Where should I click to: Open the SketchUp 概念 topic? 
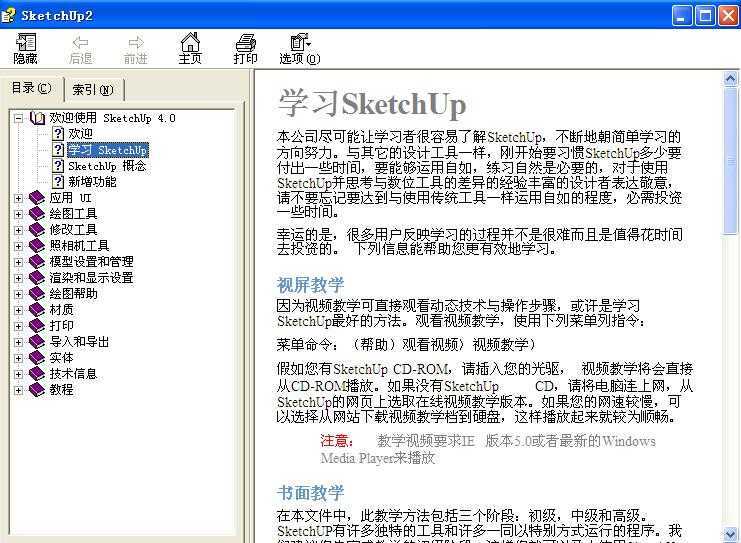(x=107, y=166)
